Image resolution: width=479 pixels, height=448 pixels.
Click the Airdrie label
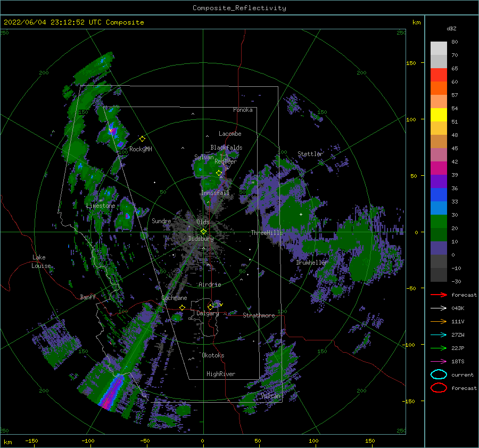tap(210, 284)
